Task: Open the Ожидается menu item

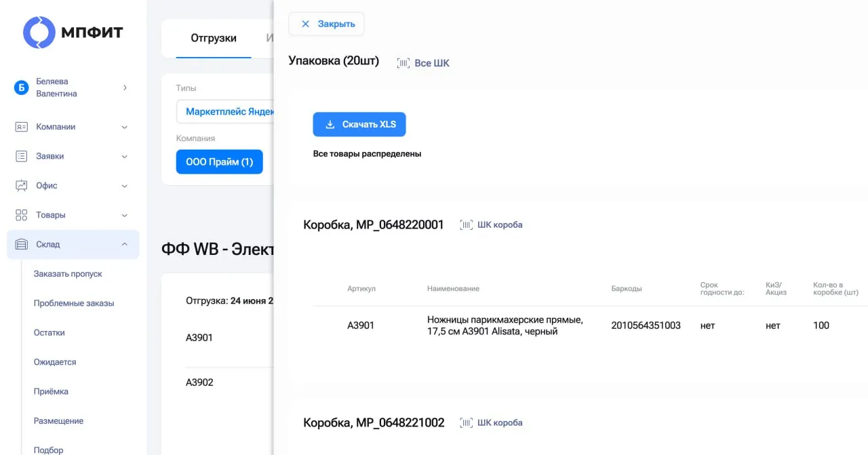Action: [55, 362]
